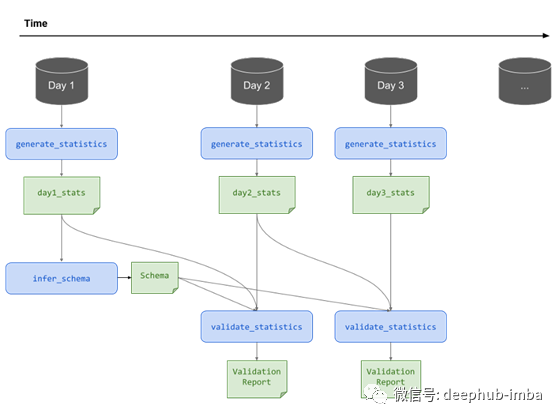
Task: Click the WeChat logo in watermark
Action: [x=376, y=395]
